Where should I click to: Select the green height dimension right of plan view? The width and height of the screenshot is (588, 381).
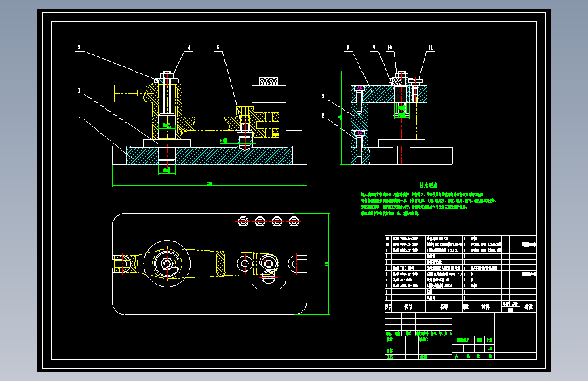coord(328,264)
